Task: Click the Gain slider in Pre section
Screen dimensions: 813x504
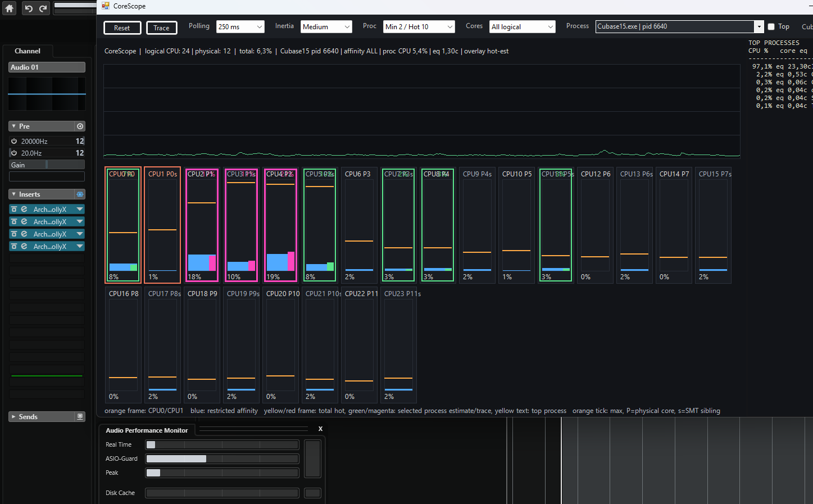Action: click(47, 165)
